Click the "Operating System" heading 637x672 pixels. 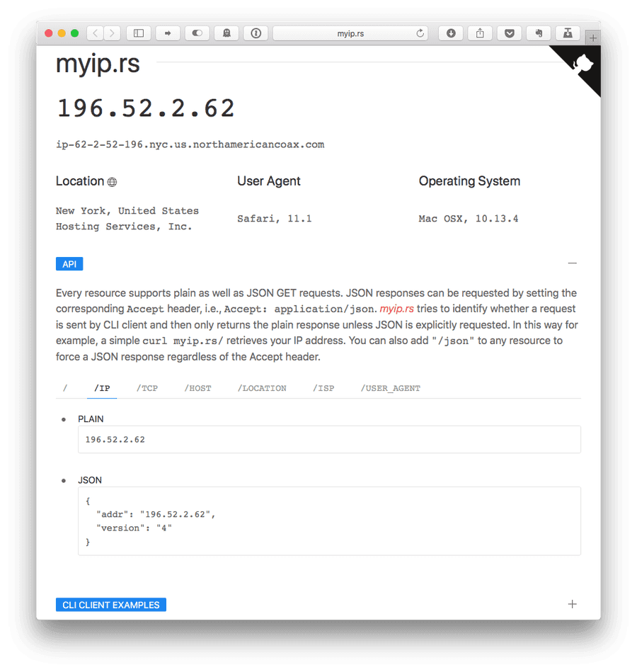coord(469,181)
